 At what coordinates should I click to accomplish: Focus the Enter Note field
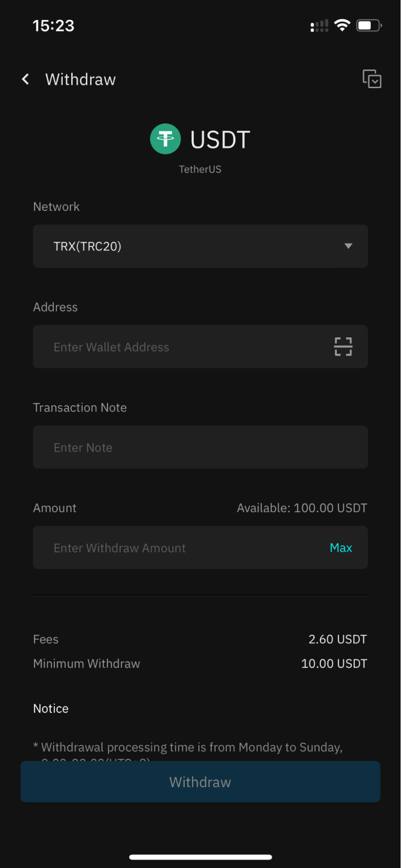coord(200,447)
